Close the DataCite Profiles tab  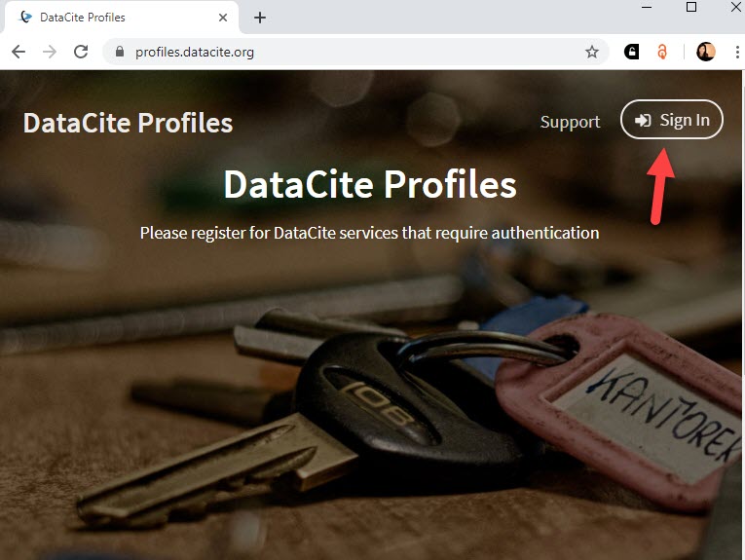click(222, 18)
